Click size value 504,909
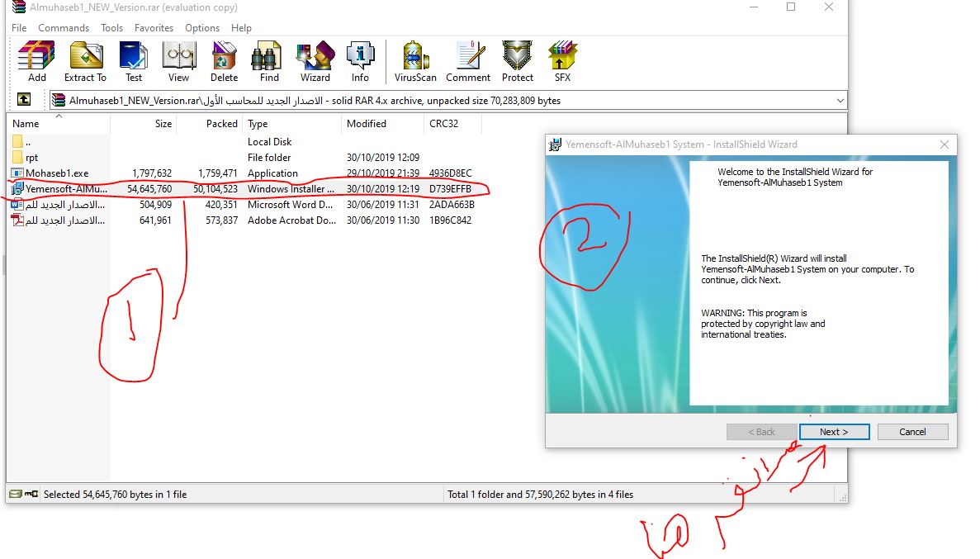The image size is (980, 559). pyautogui.click(x=155, y=205)
